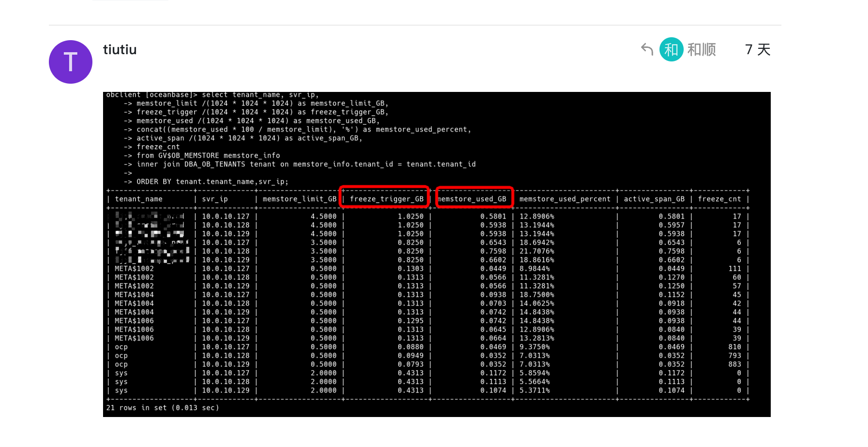Click the tenant_name column header in the image

138,199
